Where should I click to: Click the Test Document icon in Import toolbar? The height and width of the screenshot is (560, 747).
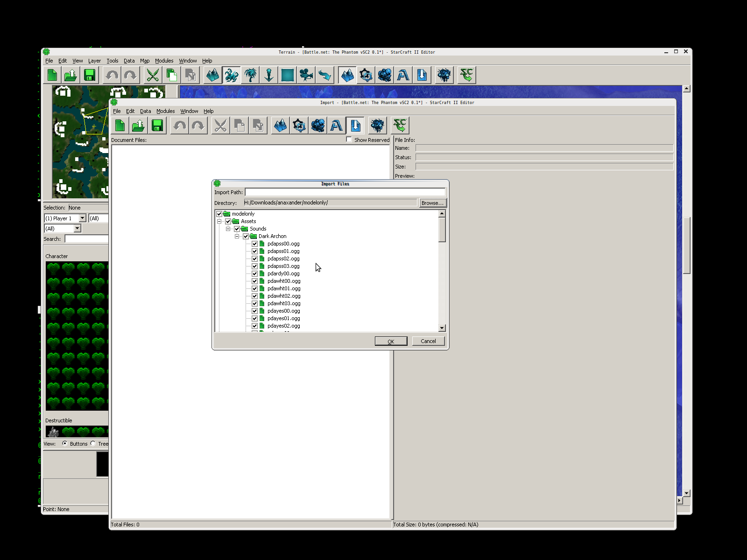click(x=400, y=126)
